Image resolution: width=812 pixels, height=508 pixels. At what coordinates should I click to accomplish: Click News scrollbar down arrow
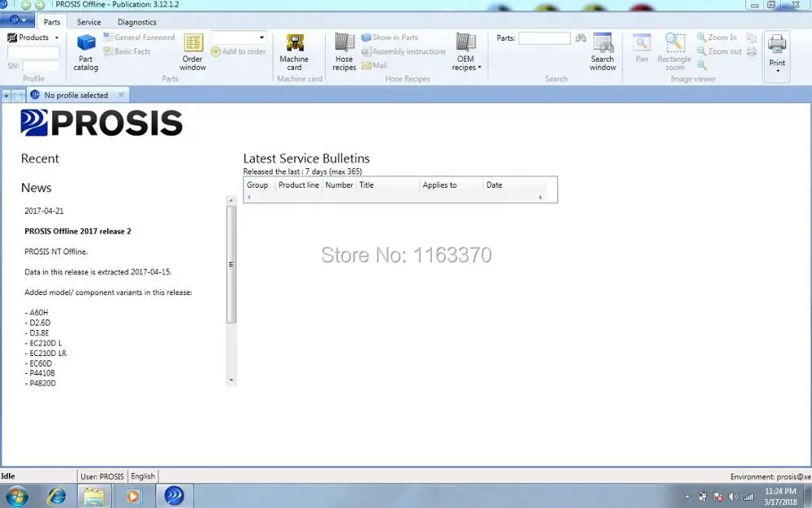[x=231, y=380]
